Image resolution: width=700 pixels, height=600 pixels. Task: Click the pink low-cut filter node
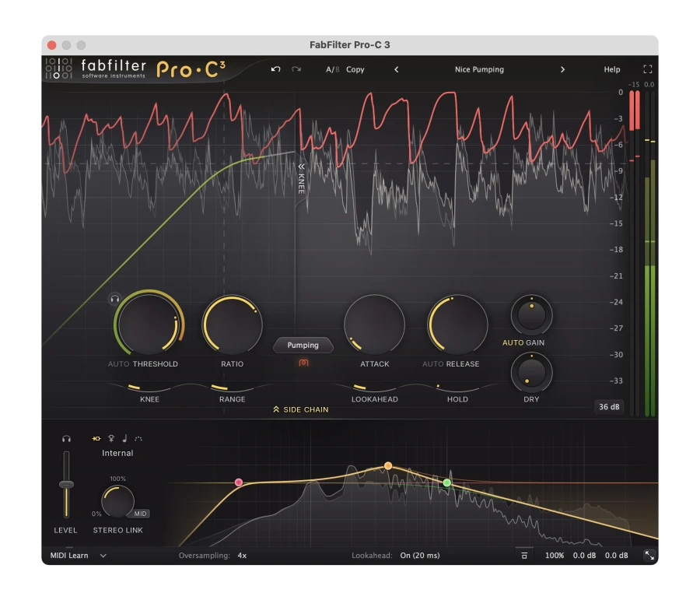[239, 482]
